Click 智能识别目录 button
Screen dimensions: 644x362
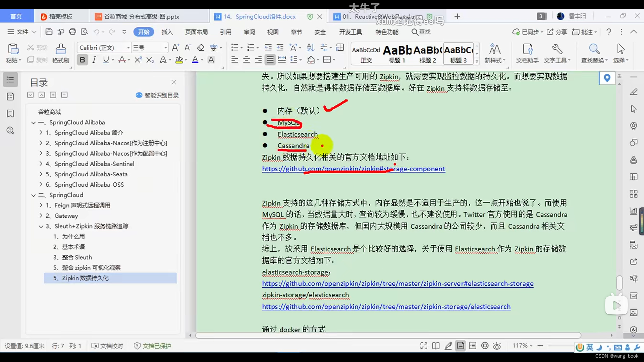click(157, 95)
